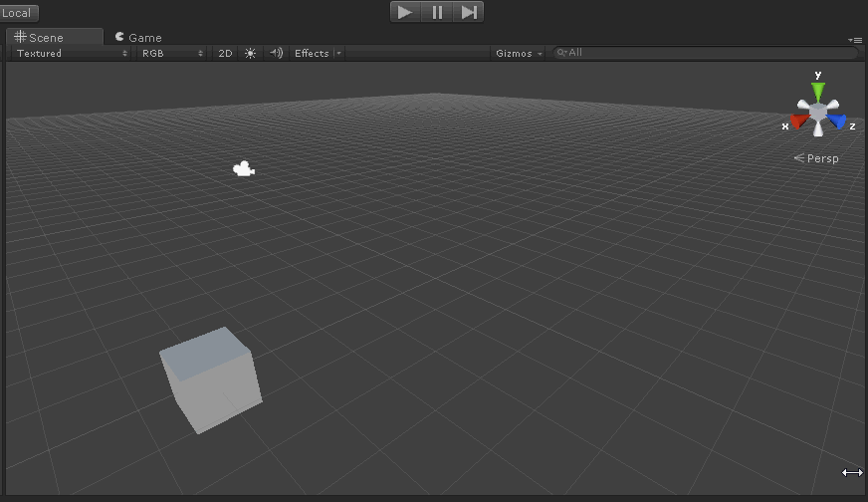
Task: Switch to the Game tab
Action: coord(139,37)
